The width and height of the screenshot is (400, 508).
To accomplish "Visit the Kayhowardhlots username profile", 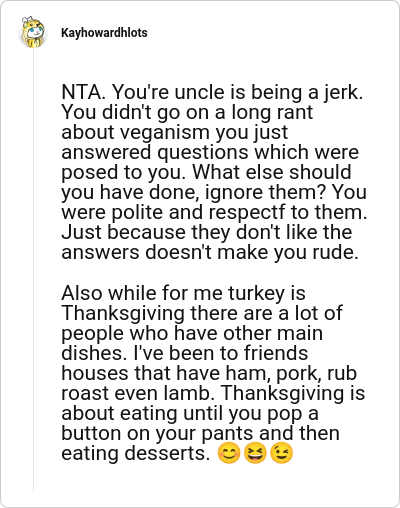I will pyautogui.click(x=104, y=33).
